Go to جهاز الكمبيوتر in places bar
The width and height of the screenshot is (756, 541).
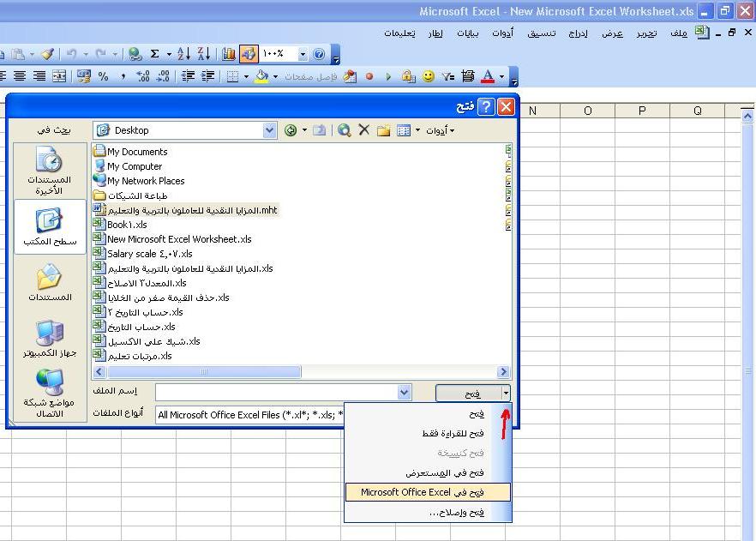50,339
